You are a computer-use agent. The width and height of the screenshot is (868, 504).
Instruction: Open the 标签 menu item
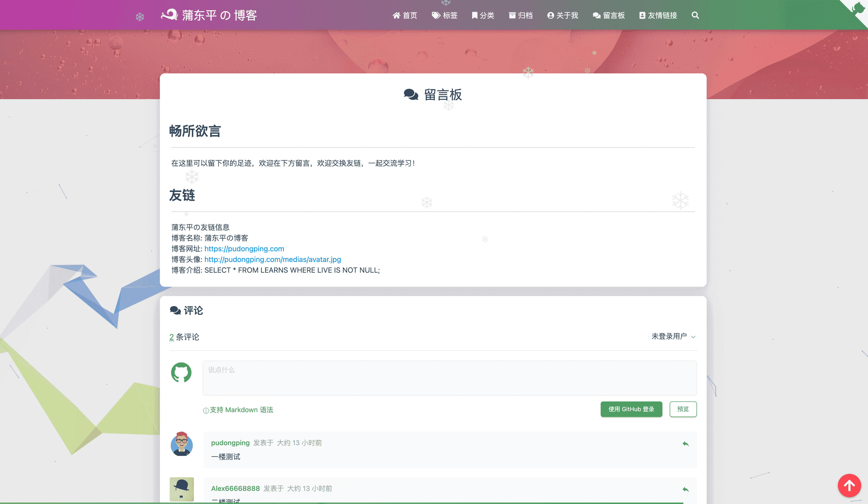click(x=445, y=16)
